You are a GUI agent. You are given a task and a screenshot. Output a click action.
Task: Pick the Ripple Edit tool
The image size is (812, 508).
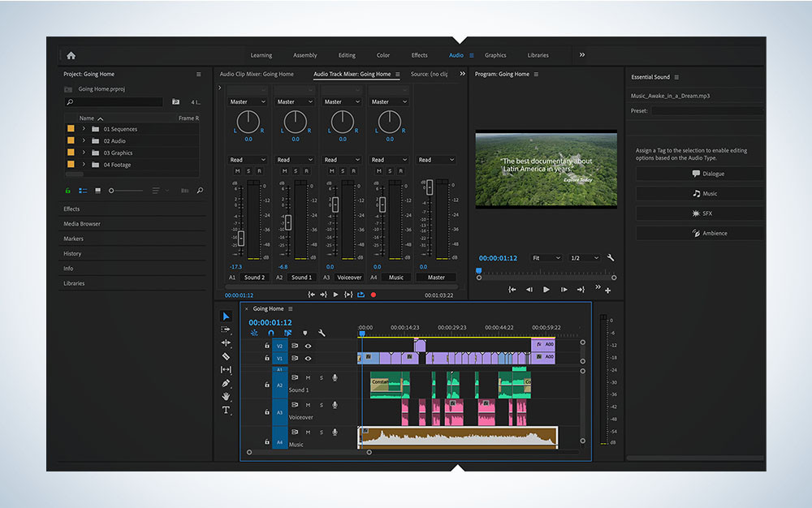[x=226, y=342]
